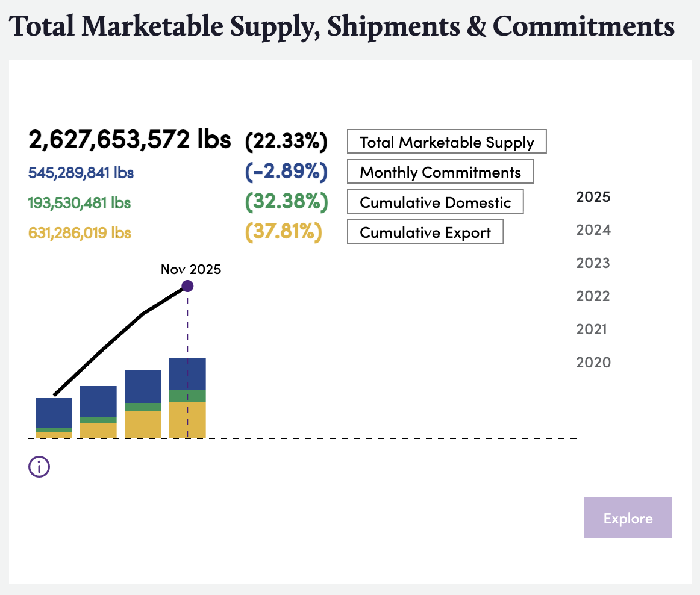700x595 pixels.
Task: Toggle the Monthly Commitments legend
Action: [440, 172]
